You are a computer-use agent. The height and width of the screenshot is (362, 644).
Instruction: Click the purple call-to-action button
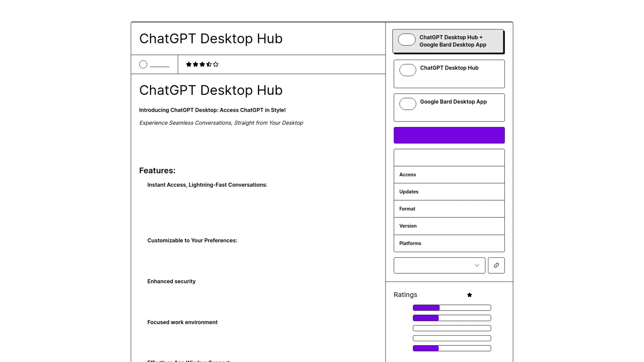[449, 135]
